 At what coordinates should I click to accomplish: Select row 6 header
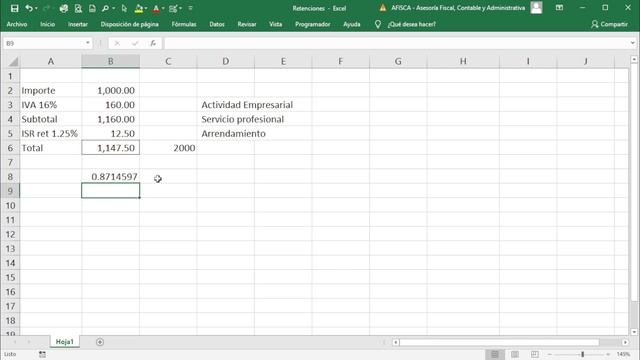[x=10, y=148]
